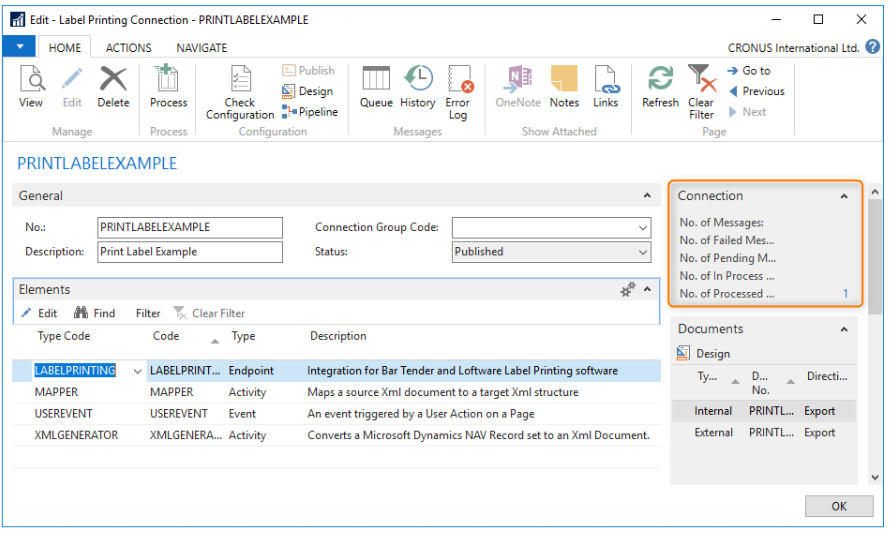The height and width of the screenshot is (539, 889).
Task: Run the Process action
Action: [x=168, y=86]
